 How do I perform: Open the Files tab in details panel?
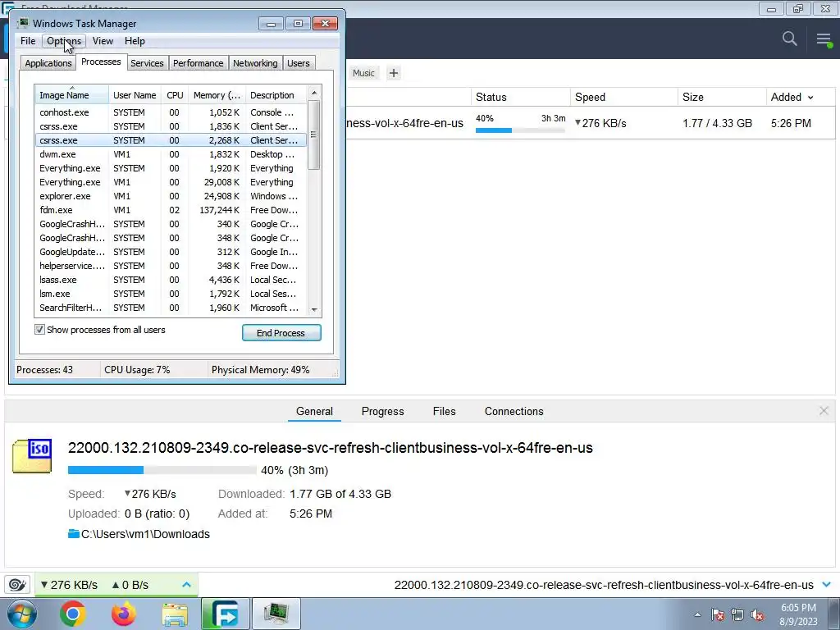pos(444,411)
